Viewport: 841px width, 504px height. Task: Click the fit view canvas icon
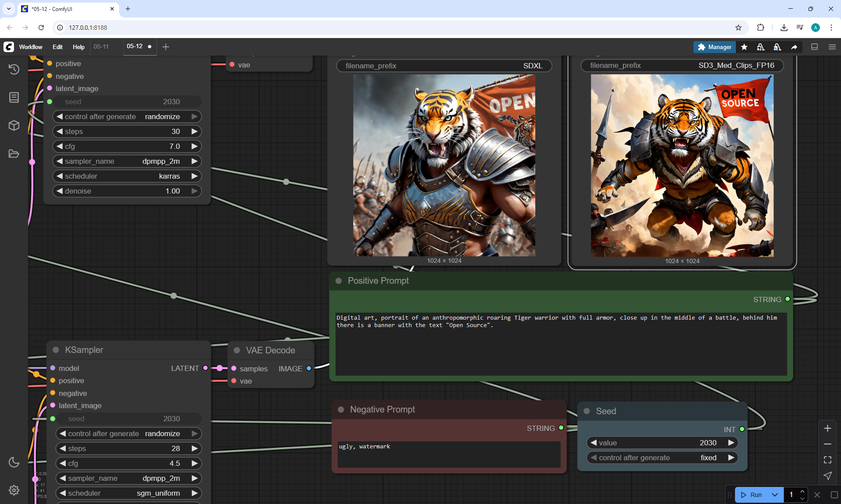coord(827,460)
